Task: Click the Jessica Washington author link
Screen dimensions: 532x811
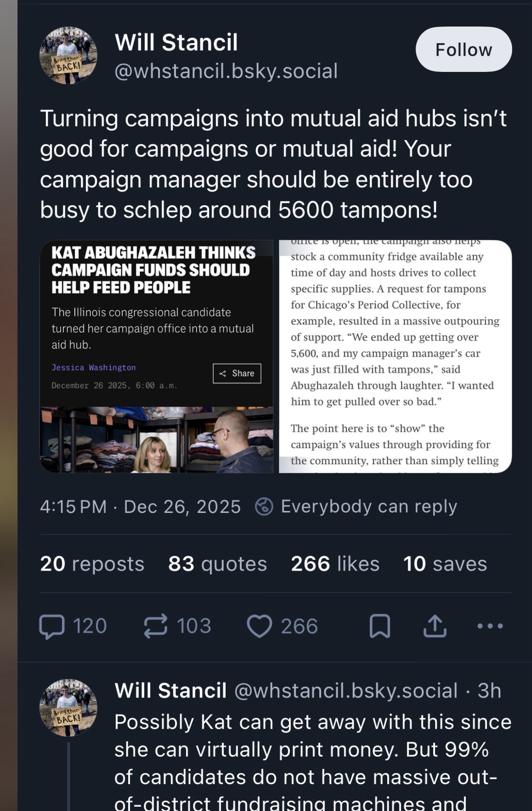Action: click(x=94, y=368)
